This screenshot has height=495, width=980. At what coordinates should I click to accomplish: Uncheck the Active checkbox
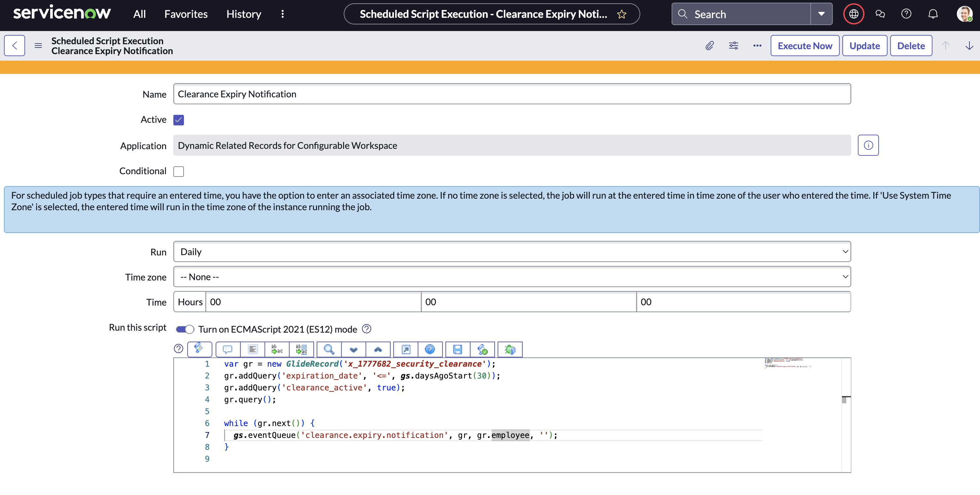178,119
